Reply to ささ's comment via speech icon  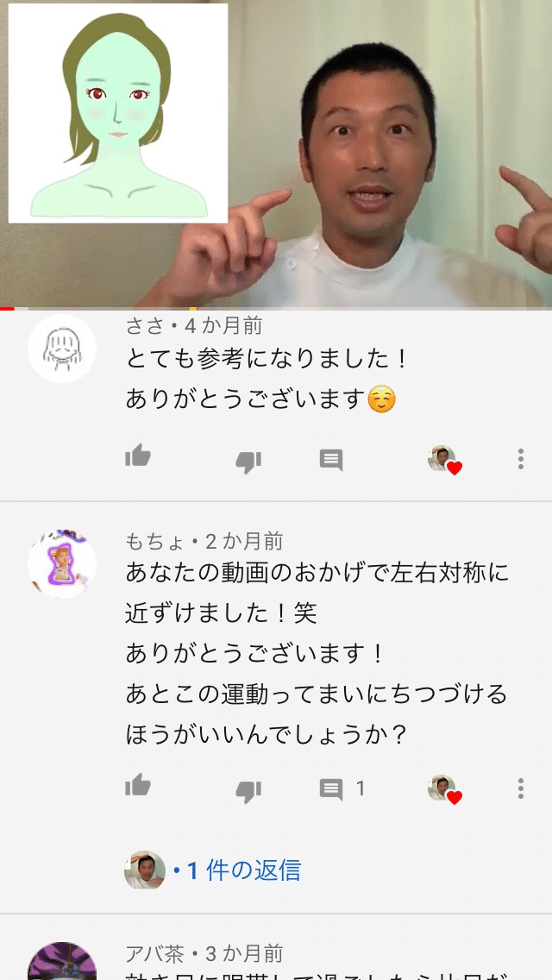330,460
